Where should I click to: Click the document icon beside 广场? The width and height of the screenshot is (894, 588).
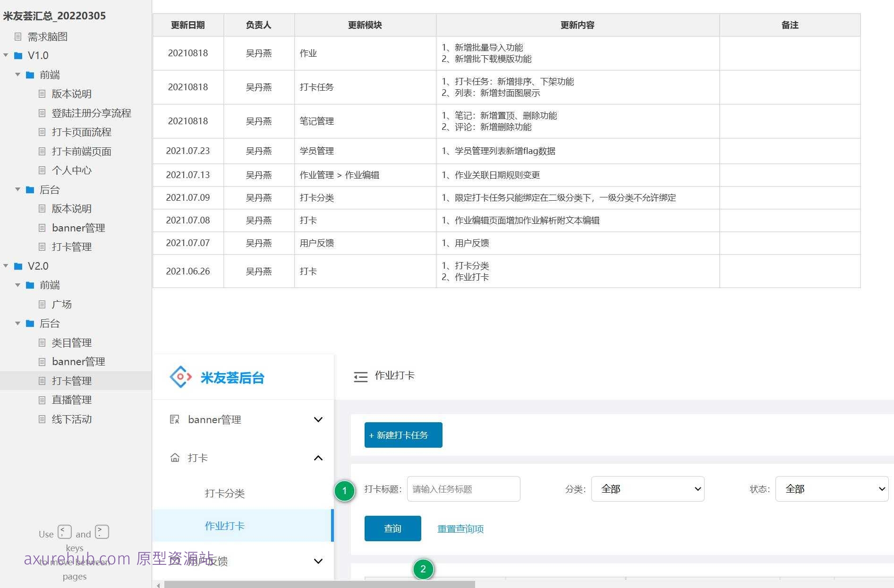42,304
